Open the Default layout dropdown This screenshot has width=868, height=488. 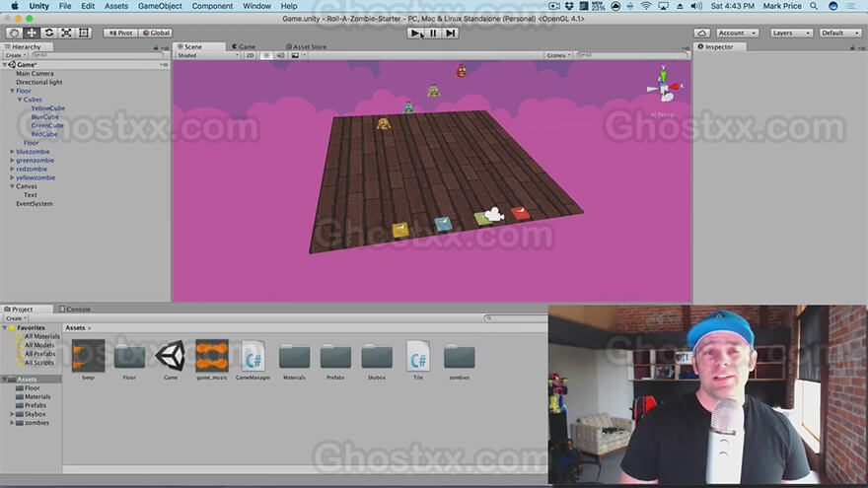(839, 34)
